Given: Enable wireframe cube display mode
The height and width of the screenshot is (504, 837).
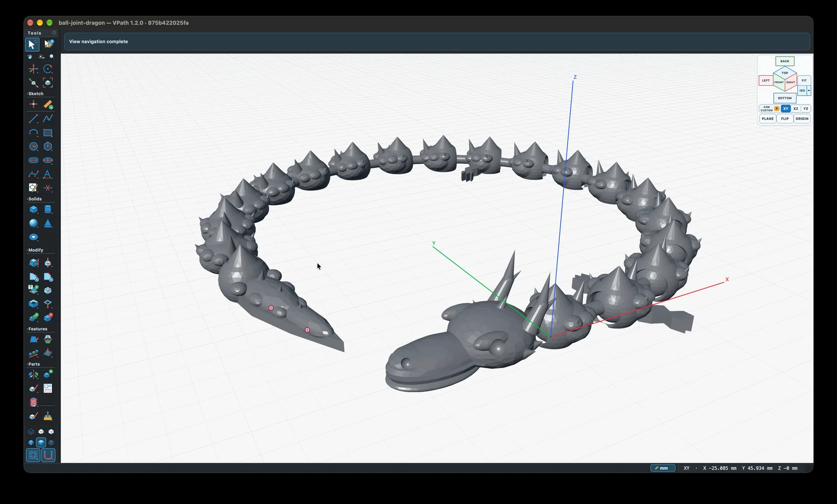Looking at the screenshot, I should (x=31, y=432).
